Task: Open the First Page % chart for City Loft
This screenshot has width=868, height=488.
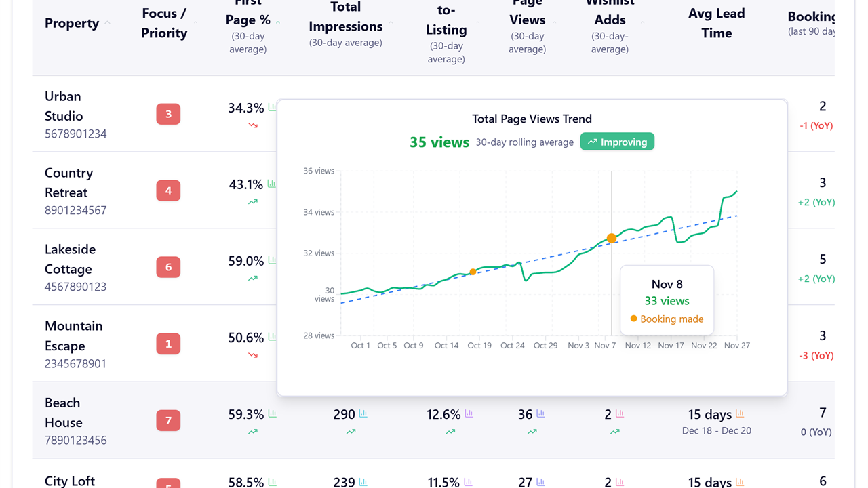Action: [272, 482]
